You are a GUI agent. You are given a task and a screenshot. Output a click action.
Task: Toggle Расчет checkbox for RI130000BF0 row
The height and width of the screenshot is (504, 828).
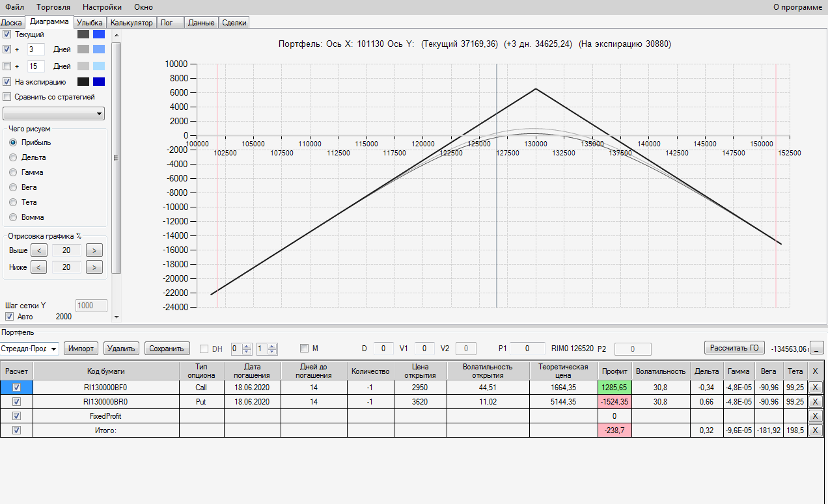(x=17, y=387)
